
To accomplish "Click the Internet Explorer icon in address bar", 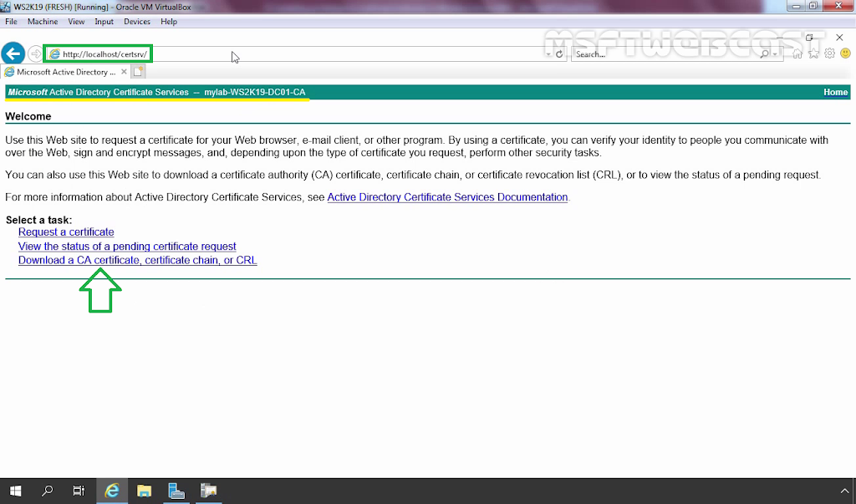I will [54, 54].
